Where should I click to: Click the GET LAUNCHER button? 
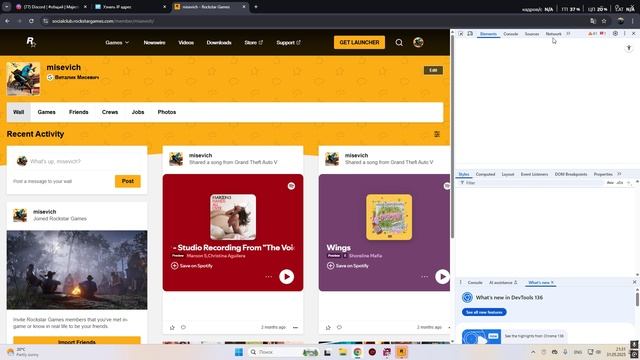[x=359, y=42]
